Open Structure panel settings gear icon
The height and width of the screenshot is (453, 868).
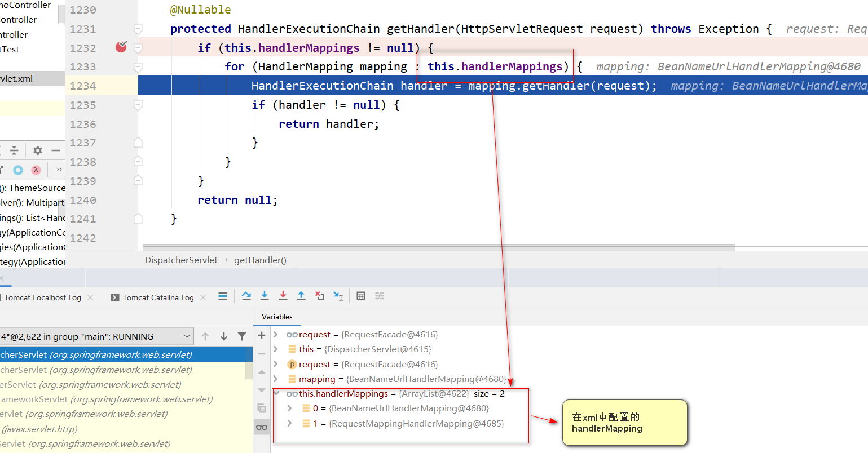click(38, 150)
